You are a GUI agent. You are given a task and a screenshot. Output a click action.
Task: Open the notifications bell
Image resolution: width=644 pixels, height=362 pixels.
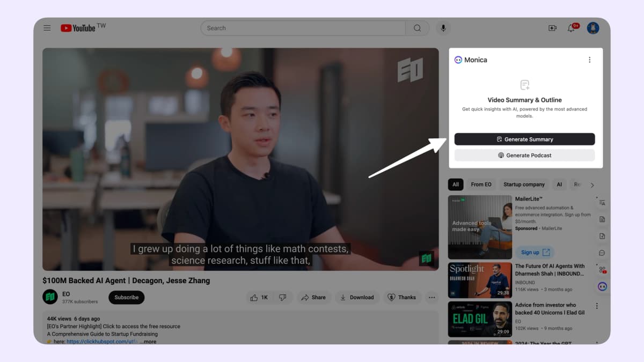coord(572,28)
